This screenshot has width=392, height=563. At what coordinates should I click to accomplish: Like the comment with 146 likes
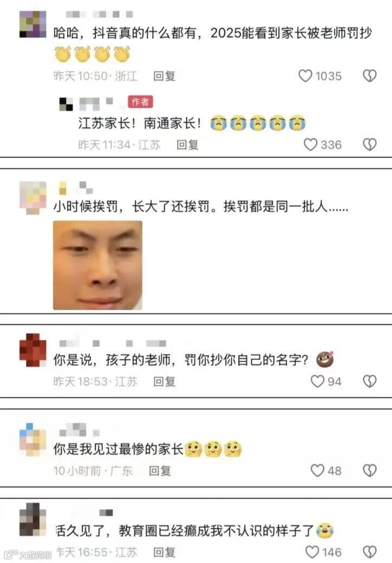coord(311,552)
